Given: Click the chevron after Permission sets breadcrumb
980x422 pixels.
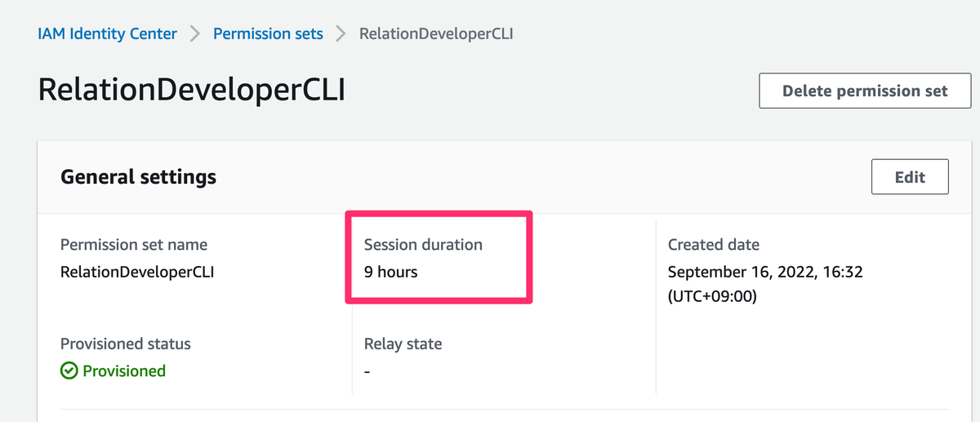Looking at the screenshot, I should click(x=341, y=34).
